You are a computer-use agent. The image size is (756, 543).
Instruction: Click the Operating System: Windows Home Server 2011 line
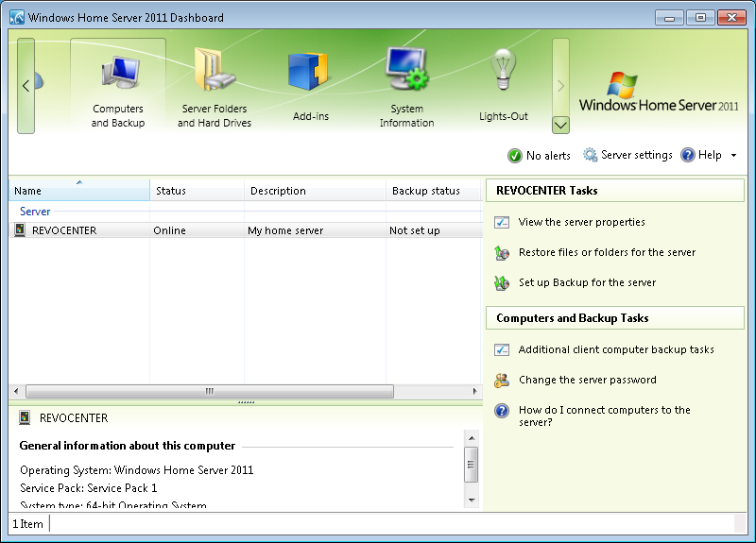(136, 469)
